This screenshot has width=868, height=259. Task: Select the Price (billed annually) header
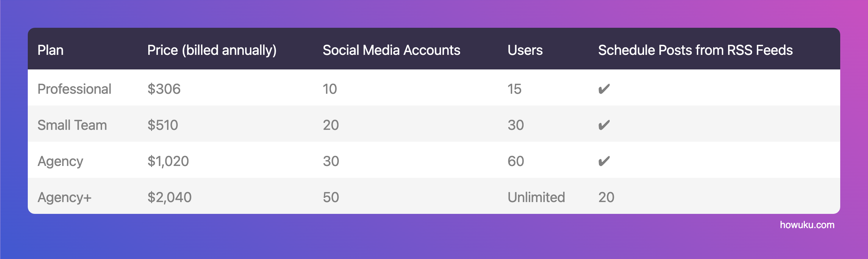tap(212, 50)
